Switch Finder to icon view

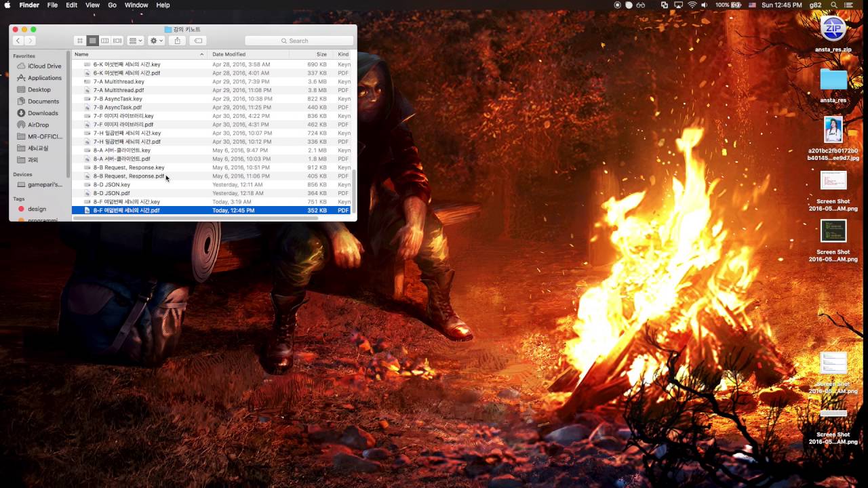click(x=80, y=41)
